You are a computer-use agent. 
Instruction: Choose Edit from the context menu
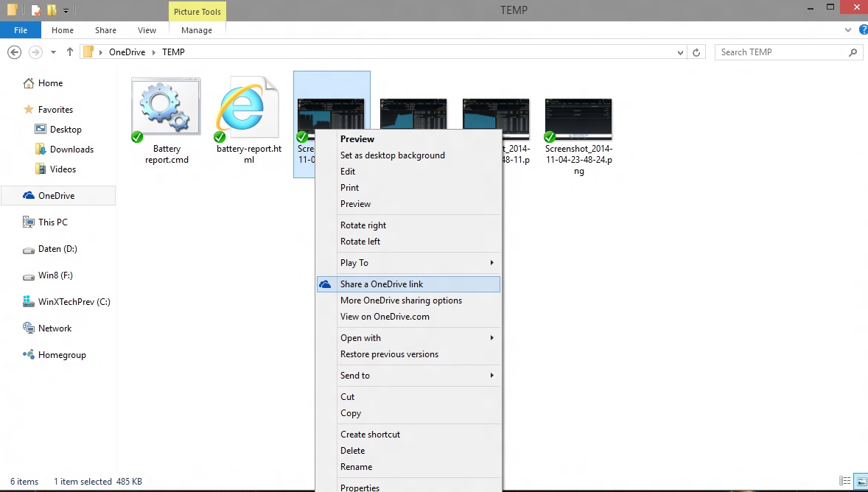(408, 172)
